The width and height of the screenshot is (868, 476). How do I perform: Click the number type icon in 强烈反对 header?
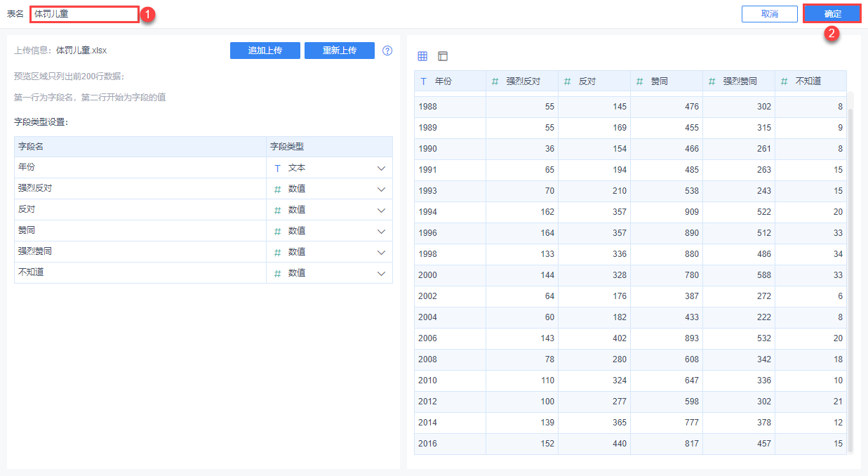tap(495, 81)
